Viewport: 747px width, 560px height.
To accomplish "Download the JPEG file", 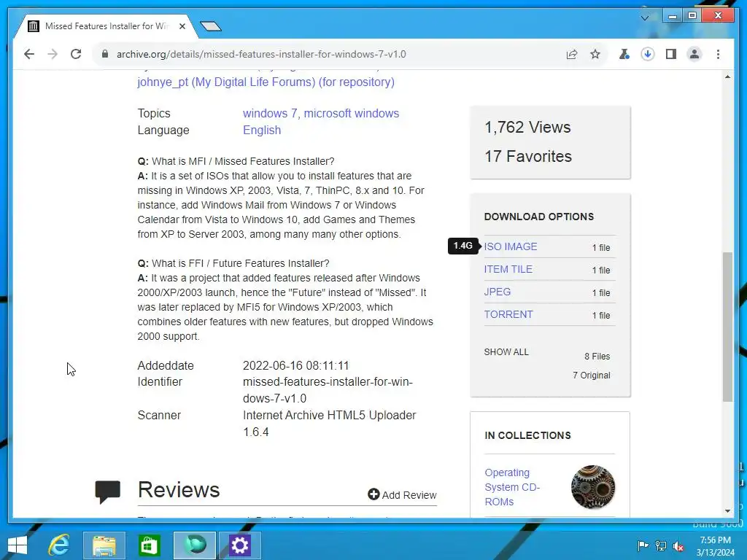I will point(497,292).
